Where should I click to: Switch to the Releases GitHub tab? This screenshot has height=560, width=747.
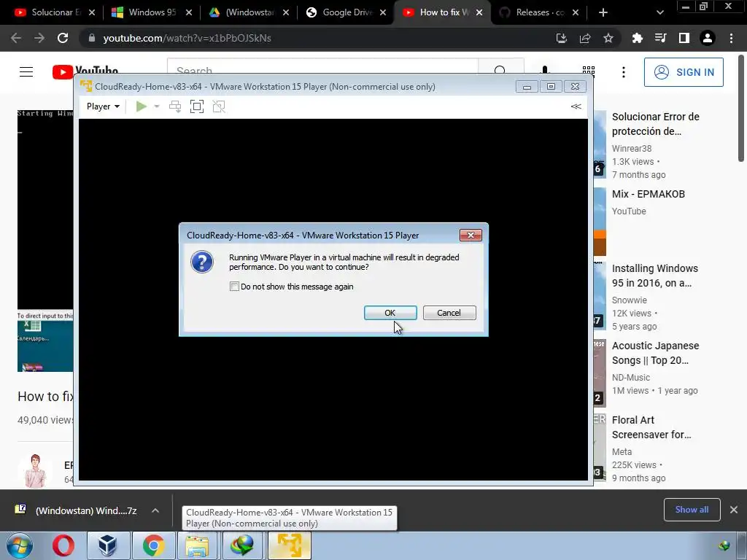539,12
